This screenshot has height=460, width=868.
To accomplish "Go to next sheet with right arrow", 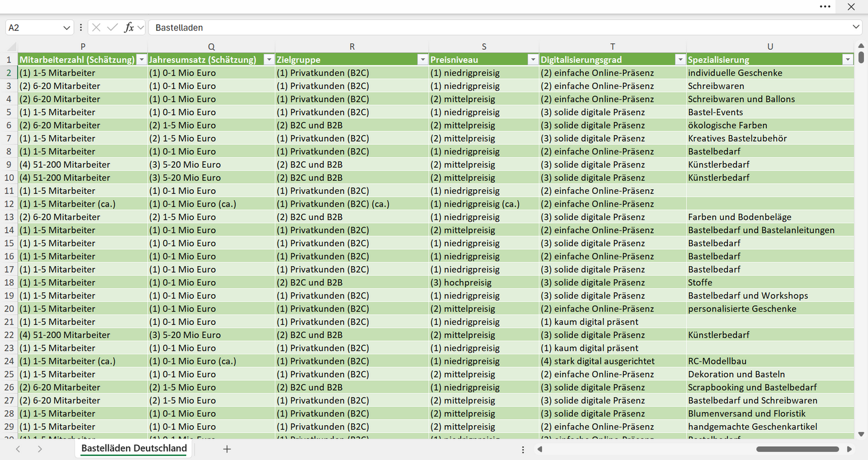I will pyautogui.click(x=40, y=449).
